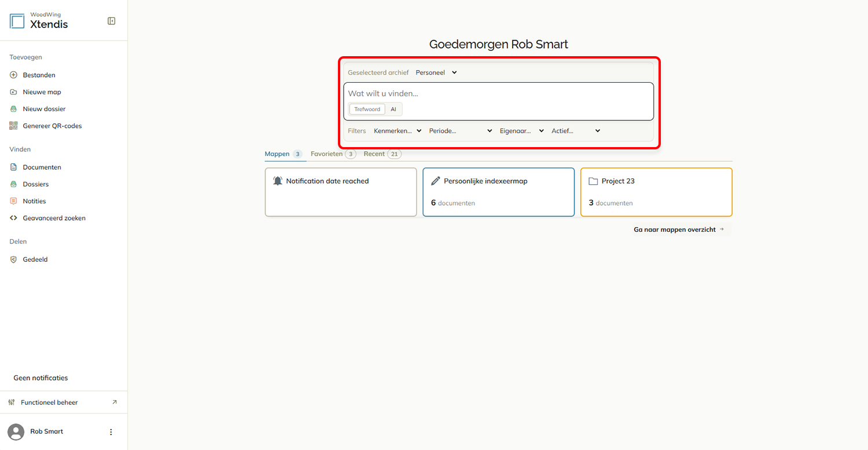Expand the Eigenaar filter dropdown
Image resolution: width=868 pixels, height=450 pixels.
(522, 131)
